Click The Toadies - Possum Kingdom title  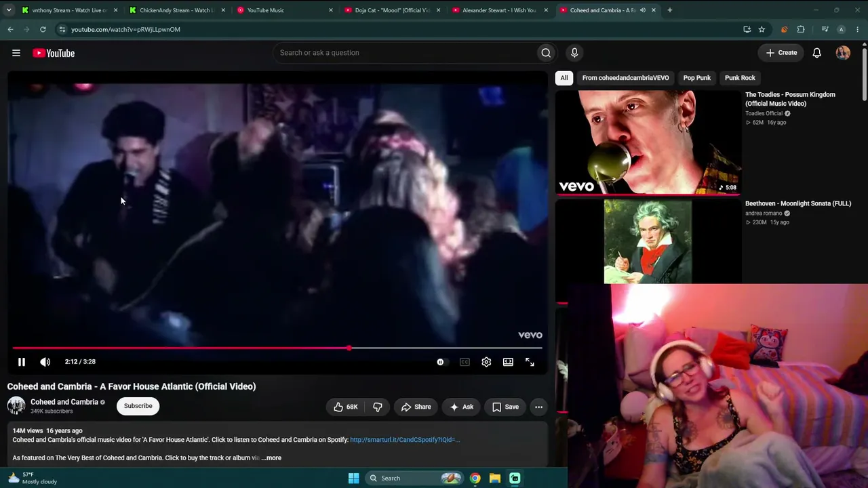coord(790,99)
